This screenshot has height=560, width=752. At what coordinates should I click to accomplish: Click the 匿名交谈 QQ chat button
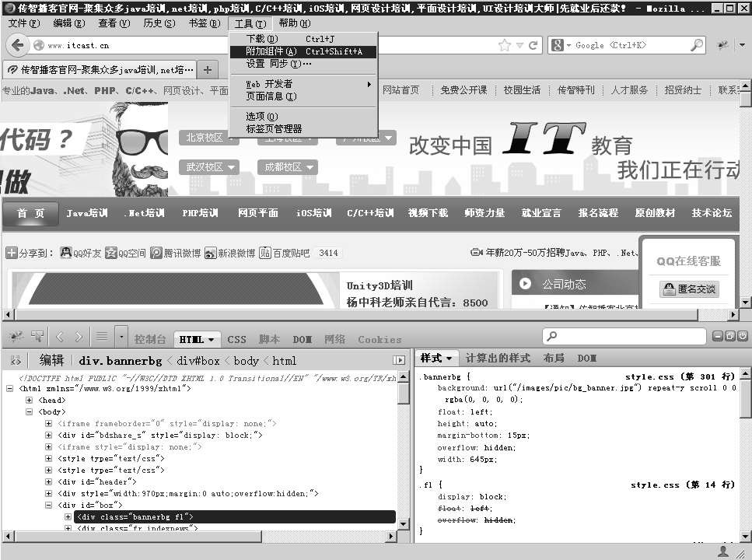(689, 289)
